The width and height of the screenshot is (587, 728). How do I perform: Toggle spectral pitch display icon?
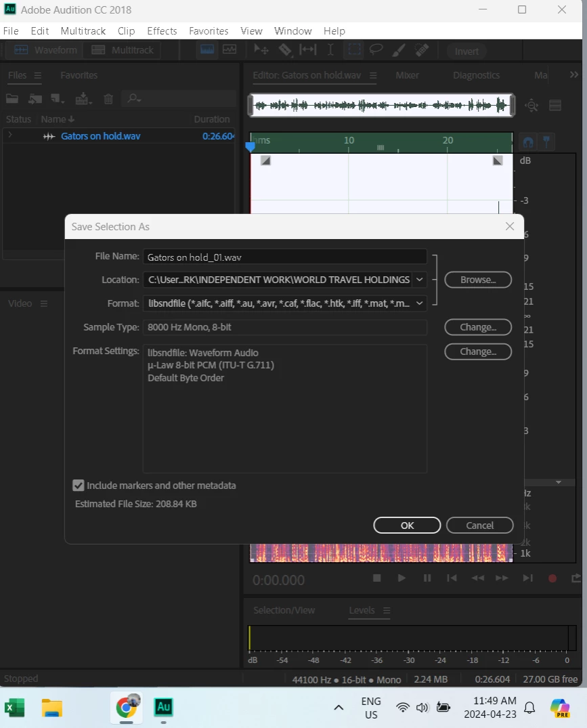tap(230, 49)
